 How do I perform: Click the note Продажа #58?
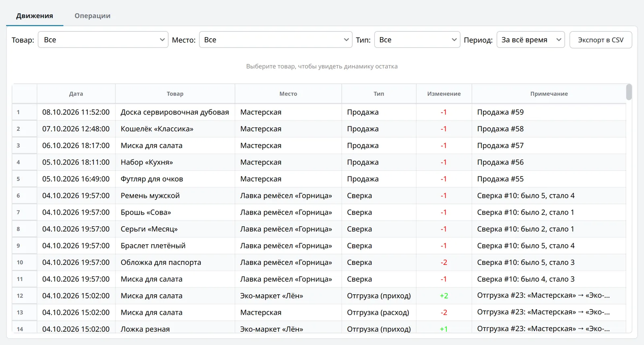coord(549,129)
